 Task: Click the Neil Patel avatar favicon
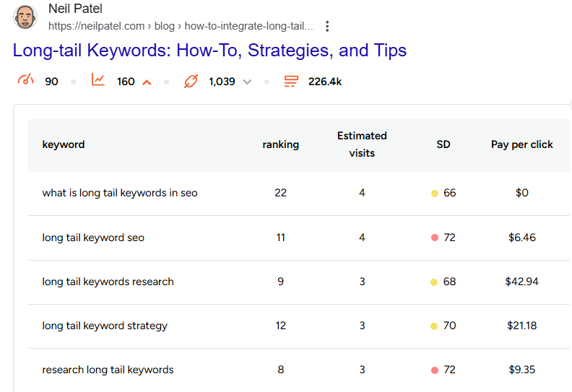point(25,17)
